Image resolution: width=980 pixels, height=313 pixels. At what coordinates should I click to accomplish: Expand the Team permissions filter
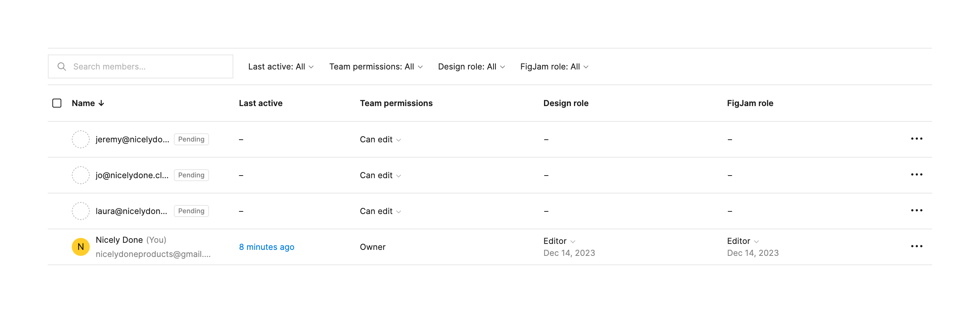[375, 67]
